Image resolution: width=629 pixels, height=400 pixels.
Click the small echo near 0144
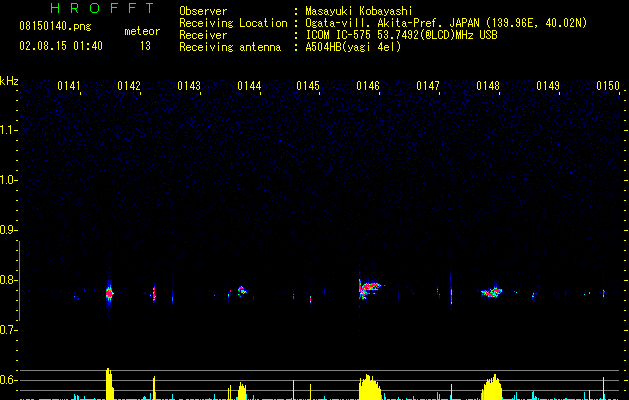click(x=242, y=290)
